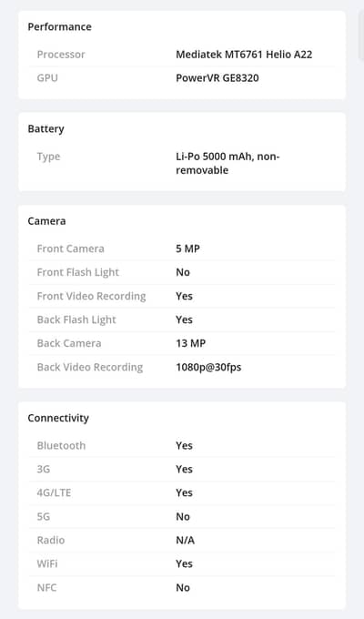Select the Connectivity section heading
Image resolution: width=364 pixels, height=619 pixels.
[x=58, y=418]
